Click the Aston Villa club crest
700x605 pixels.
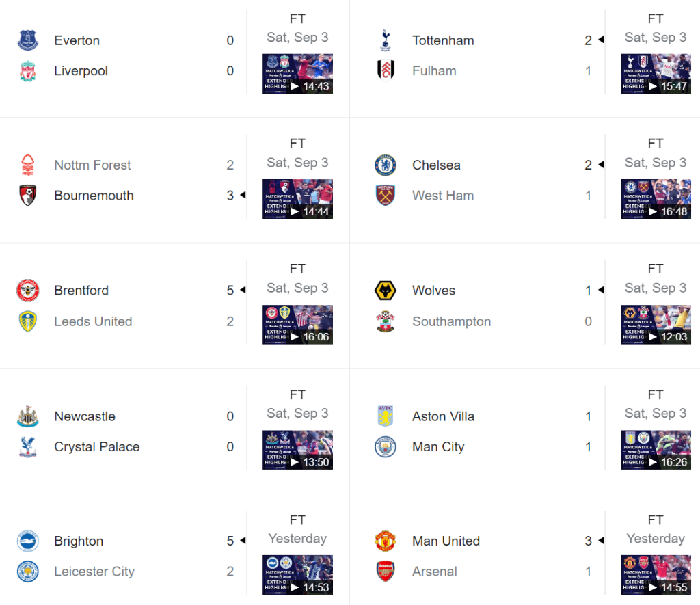(386, 416)
